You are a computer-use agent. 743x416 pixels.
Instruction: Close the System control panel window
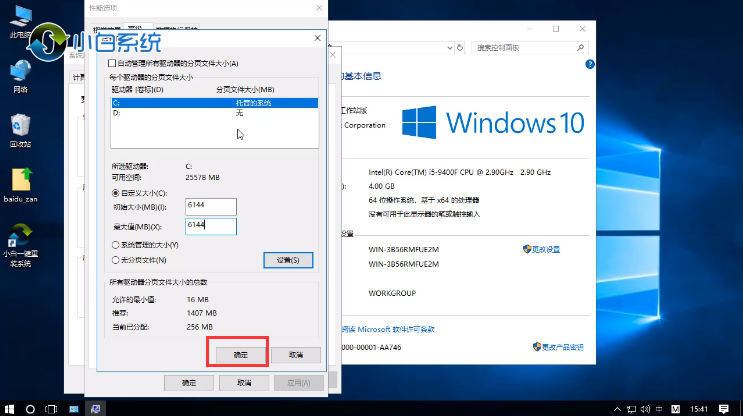(x=582, y=29)
